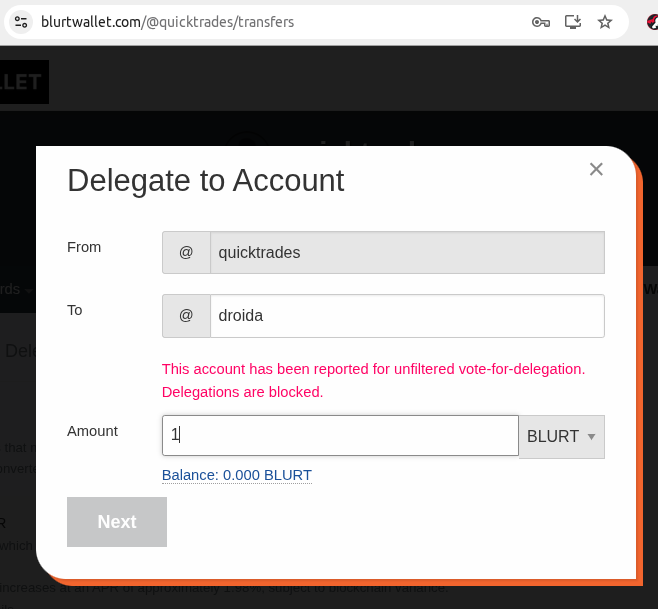Viewport: 658px width, 609px height.
Task: Click the From account field quicktrades
Action: point(407,253)
